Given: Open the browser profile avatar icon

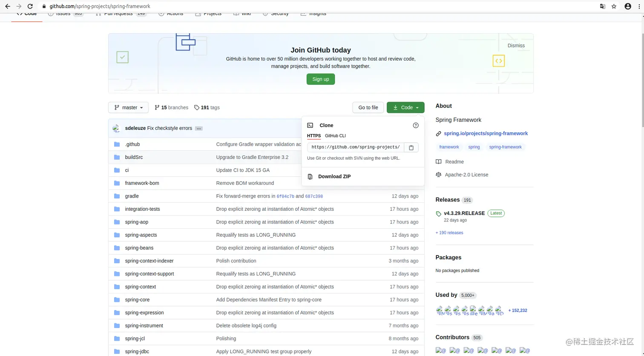Looking at the screenshot, I should [x=627, y=6].
